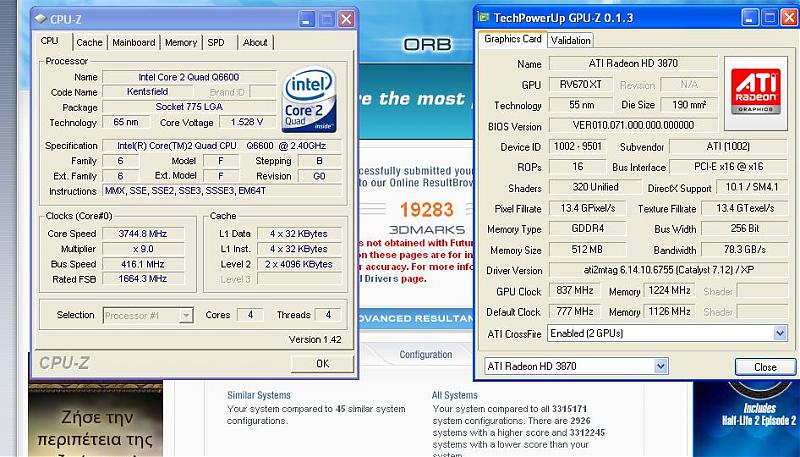Click the ORB logo in the browser header
The width and height of the screenshot is (800, 457).
coord(428,44)
